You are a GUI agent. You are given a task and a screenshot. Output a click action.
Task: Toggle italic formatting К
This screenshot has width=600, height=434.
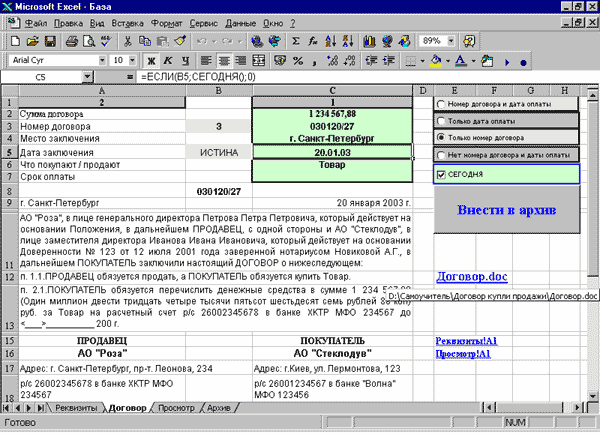point(168,60)
